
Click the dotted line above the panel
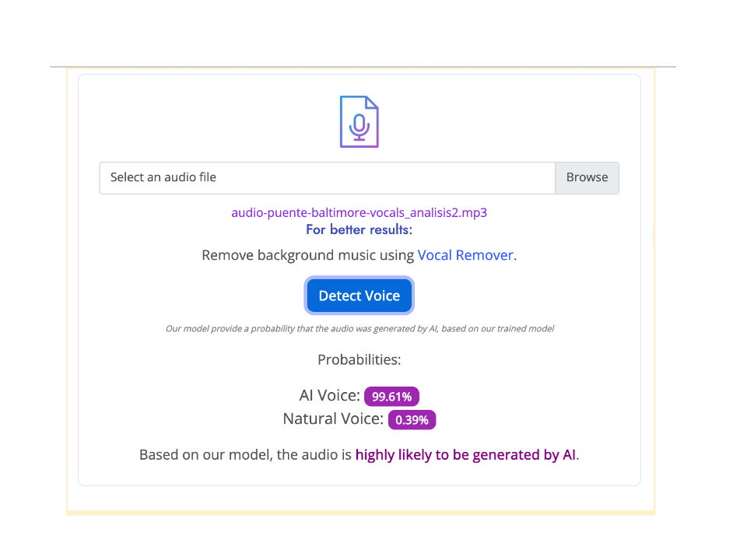tap(363, 67)
